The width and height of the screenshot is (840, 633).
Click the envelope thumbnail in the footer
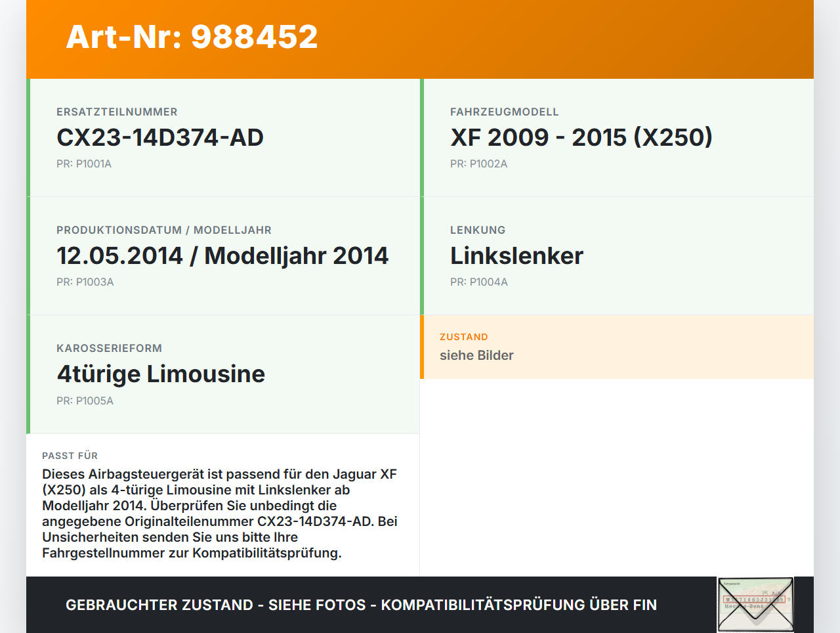tap(755, 603)
